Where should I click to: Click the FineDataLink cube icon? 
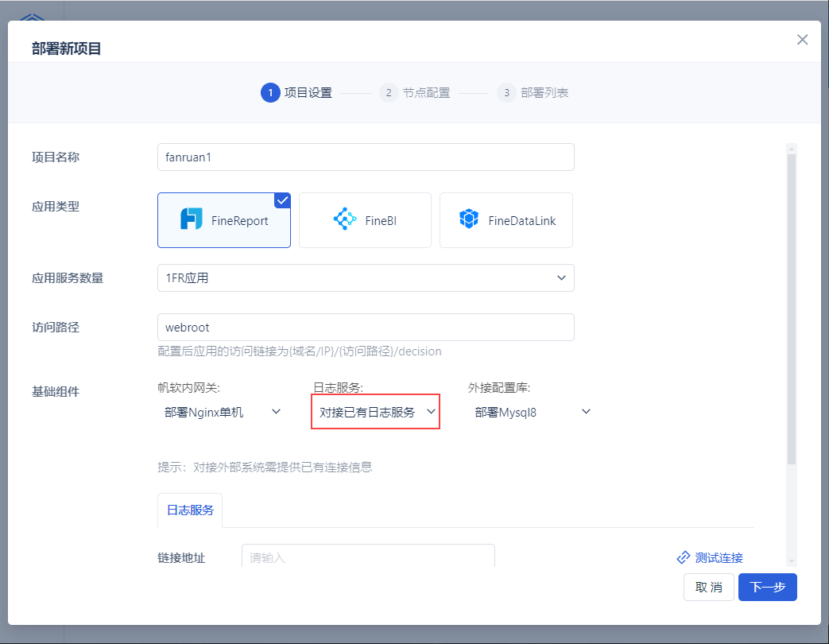(x=469, y=219)
